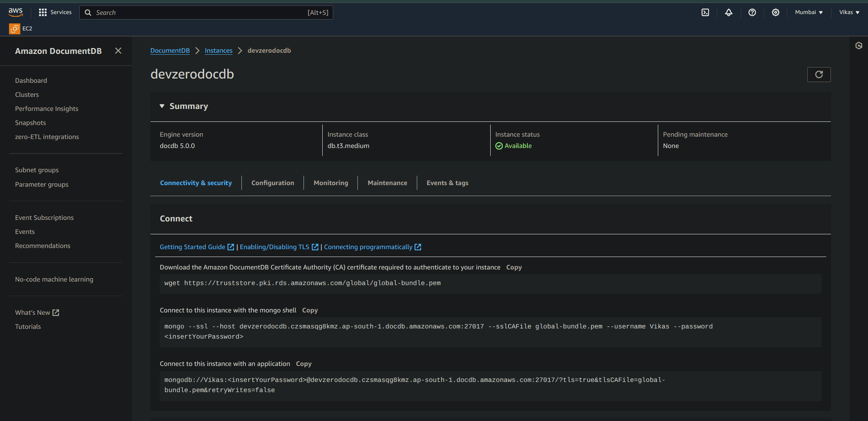This screenshot has height=421, width=868.
Task: Click the AWS logo to return home
Action: point(15,12)
